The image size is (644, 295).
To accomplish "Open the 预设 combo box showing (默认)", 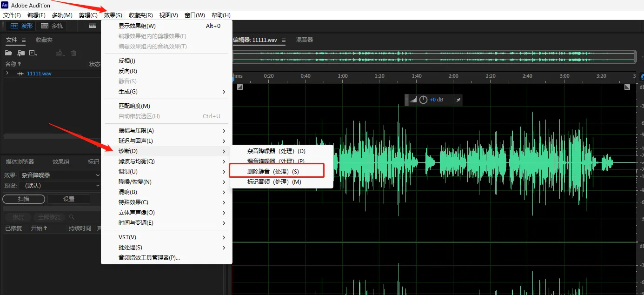I will click(60, 185).
